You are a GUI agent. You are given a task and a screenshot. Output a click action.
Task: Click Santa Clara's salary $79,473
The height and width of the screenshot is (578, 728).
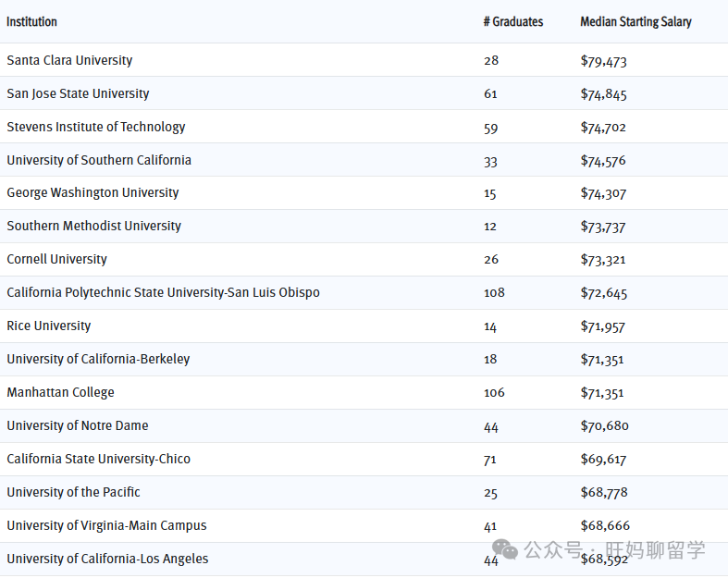point(603,61)
